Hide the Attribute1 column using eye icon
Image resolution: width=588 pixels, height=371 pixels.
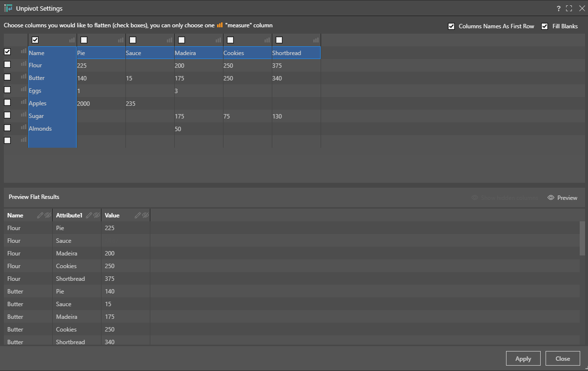pos(97,215)
